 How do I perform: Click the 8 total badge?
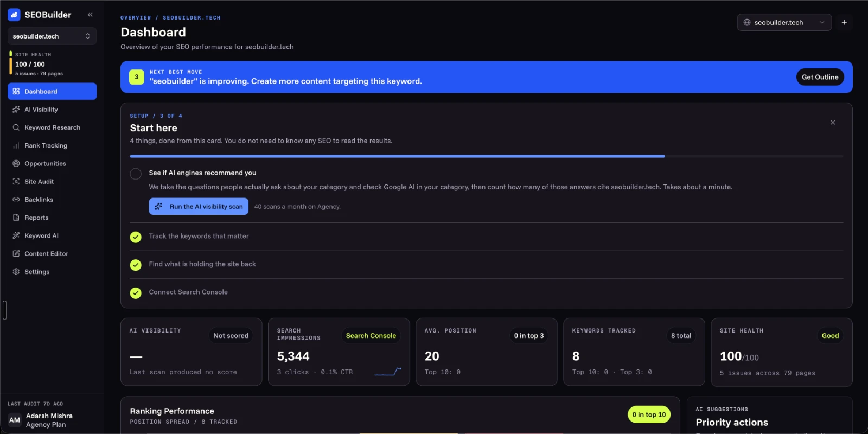[681, 336]
